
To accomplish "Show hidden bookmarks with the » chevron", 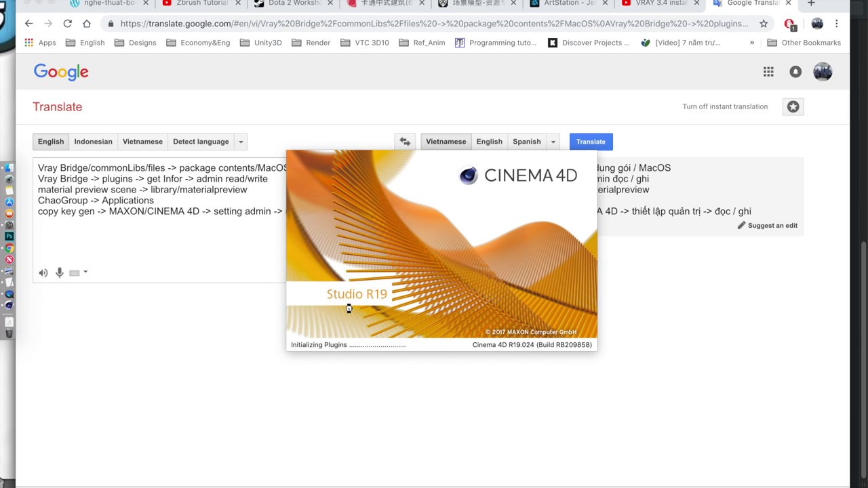I will [751, 43].
